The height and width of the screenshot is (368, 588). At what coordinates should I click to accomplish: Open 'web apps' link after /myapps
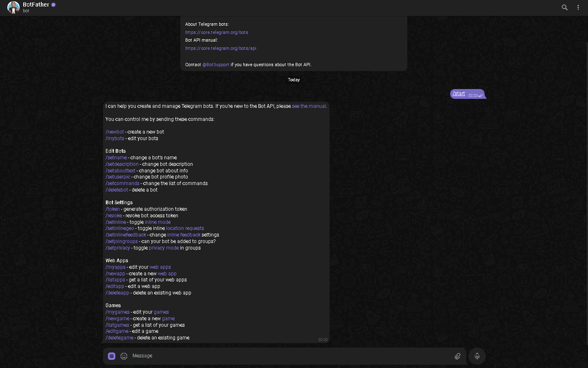[160, 267]
